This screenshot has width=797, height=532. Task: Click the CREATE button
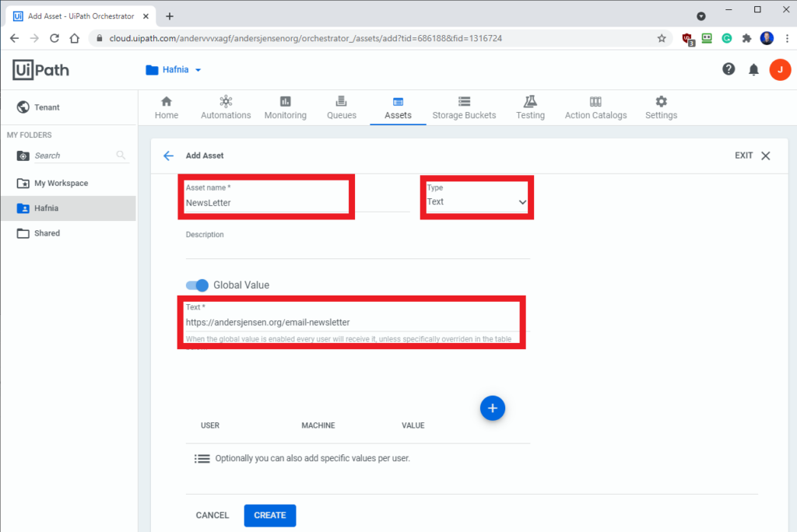click(x=270, y=515)
